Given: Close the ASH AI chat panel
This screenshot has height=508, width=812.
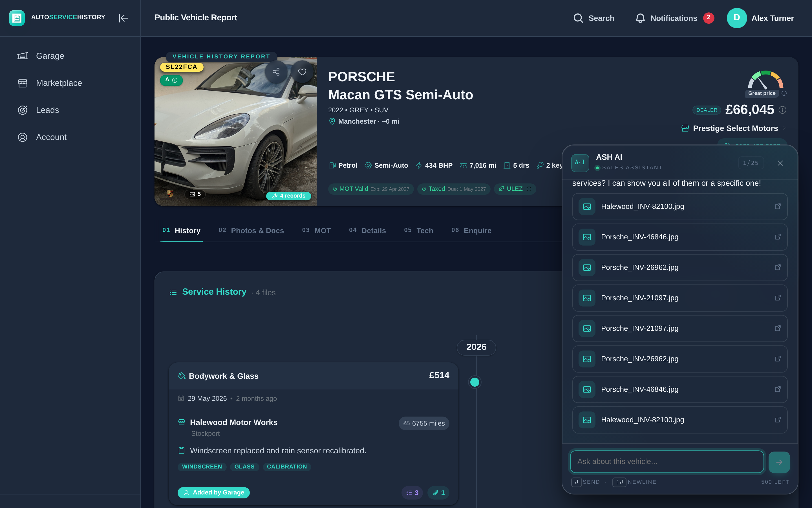Looking at the screenshot, I should point(780,163).
